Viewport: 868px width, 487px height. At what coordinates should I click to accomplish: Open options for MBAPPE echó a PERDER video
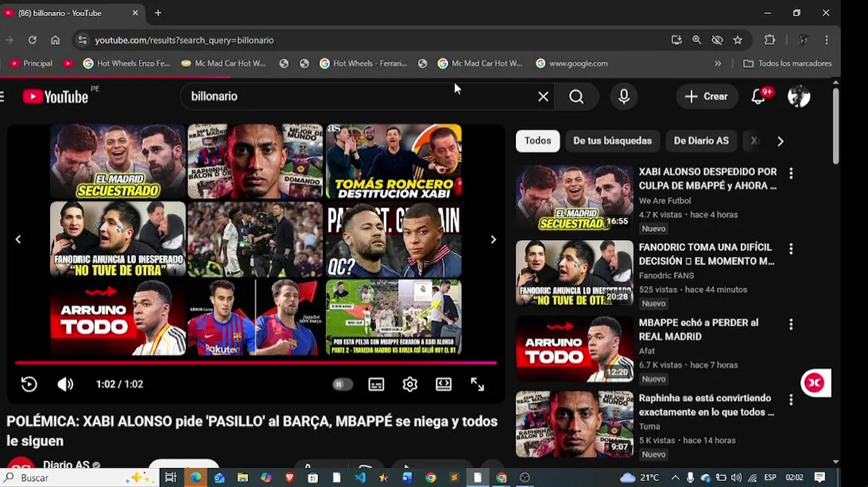click(791, 324)
